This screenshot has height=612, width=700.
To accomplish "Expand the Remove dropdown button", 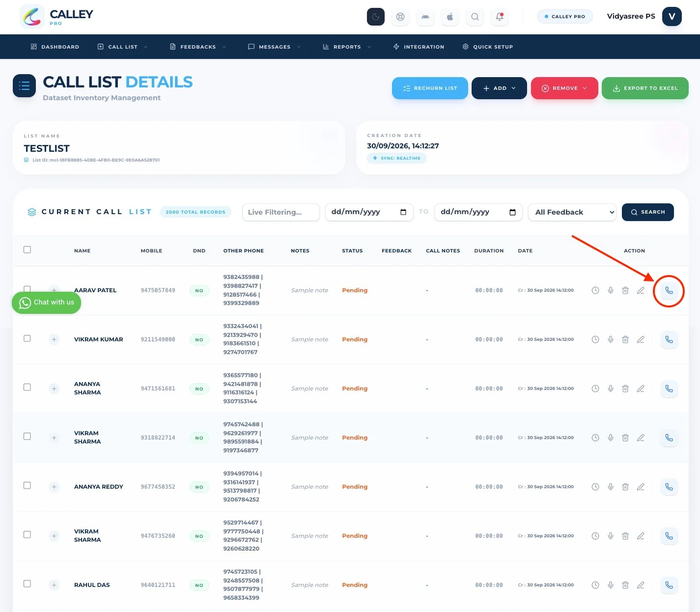I will (564, 88).
